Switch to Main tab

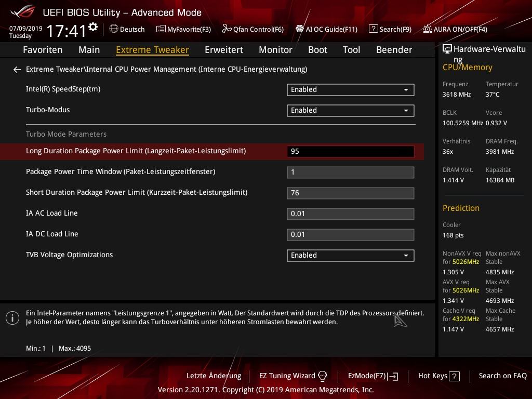(x=89, y=50)
